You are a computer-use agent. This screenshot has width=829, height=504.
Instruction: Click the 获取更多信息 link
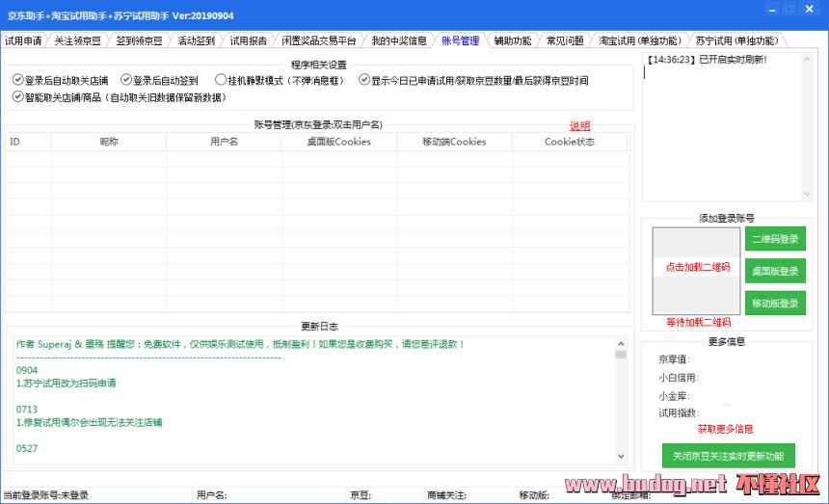pyautogui.click(x=725, y=429)
